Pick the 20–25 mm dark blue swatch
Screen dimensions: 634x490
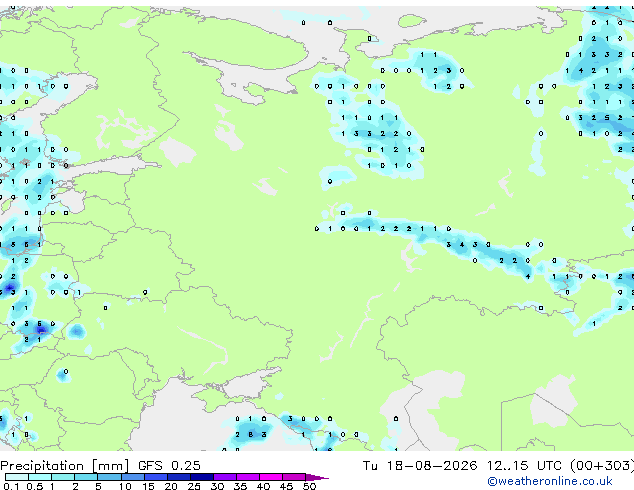(x=179, y=477)
